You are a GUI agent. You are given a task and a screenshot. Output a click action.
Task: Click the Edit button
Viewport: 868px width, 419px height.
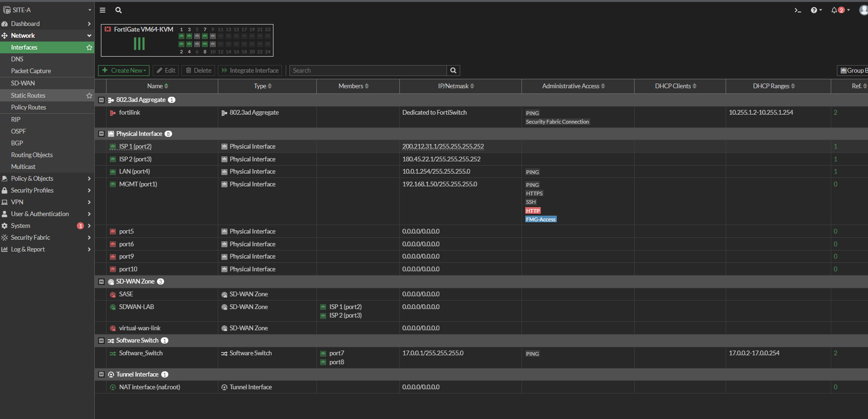(x=166, y=70)
